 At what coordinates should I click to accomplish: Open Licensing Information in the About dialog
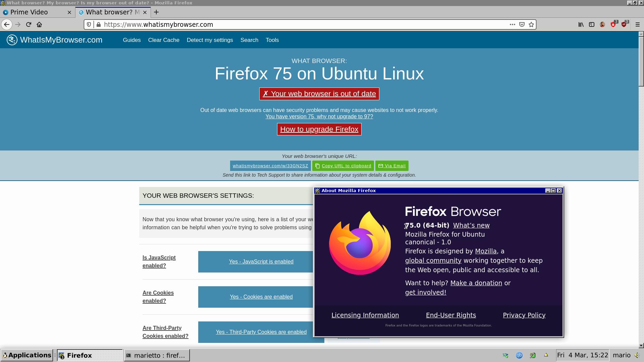(365, 315)
